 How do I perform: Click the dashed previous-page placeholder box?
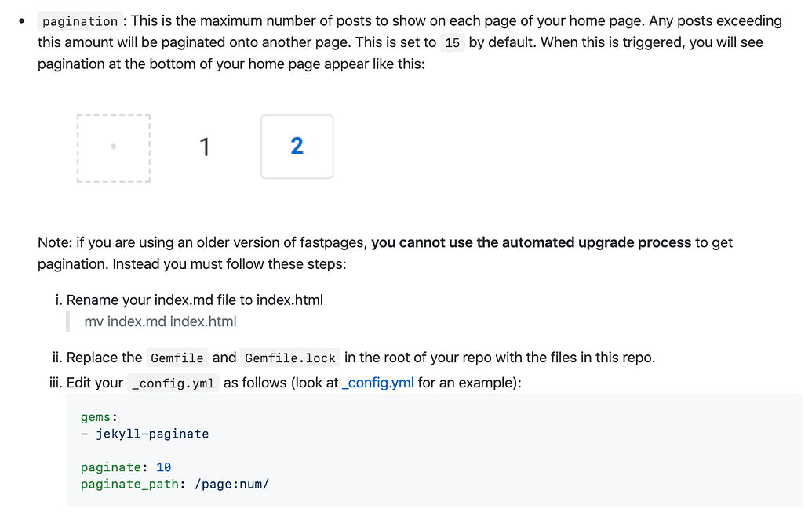pyautogui.click(x=113, y=147)
